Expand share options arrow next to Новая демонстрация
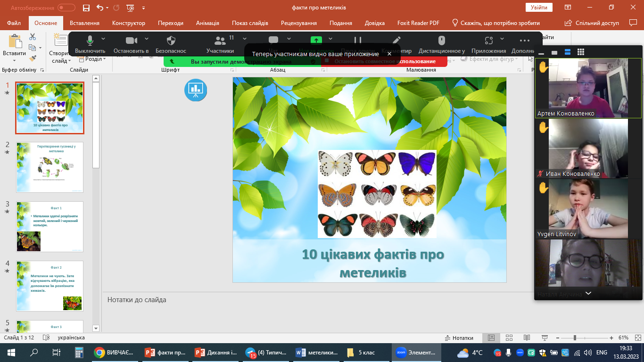 pos(330,39)
